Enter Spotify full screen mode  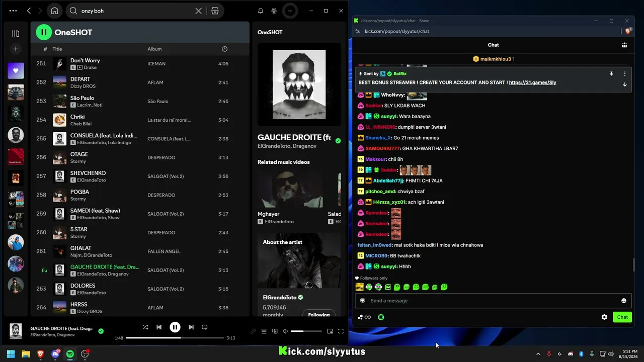coord(341,331)
